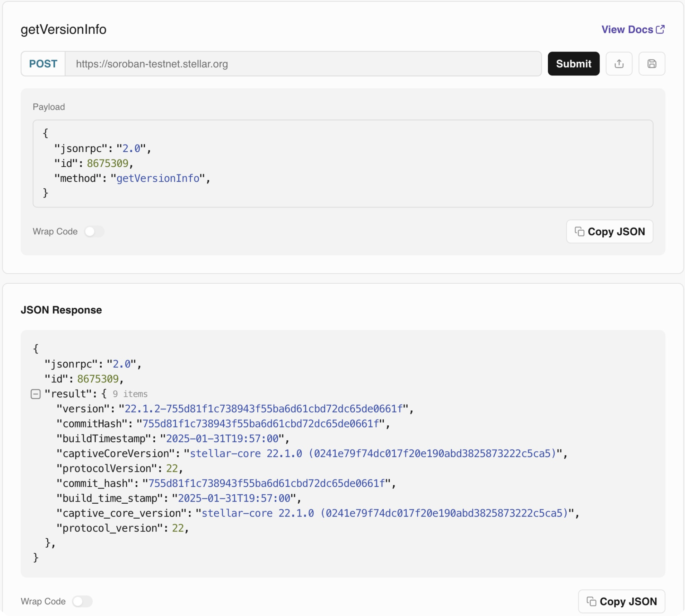Click copy icon in Response Copy JSON

[x=591, y=601]
